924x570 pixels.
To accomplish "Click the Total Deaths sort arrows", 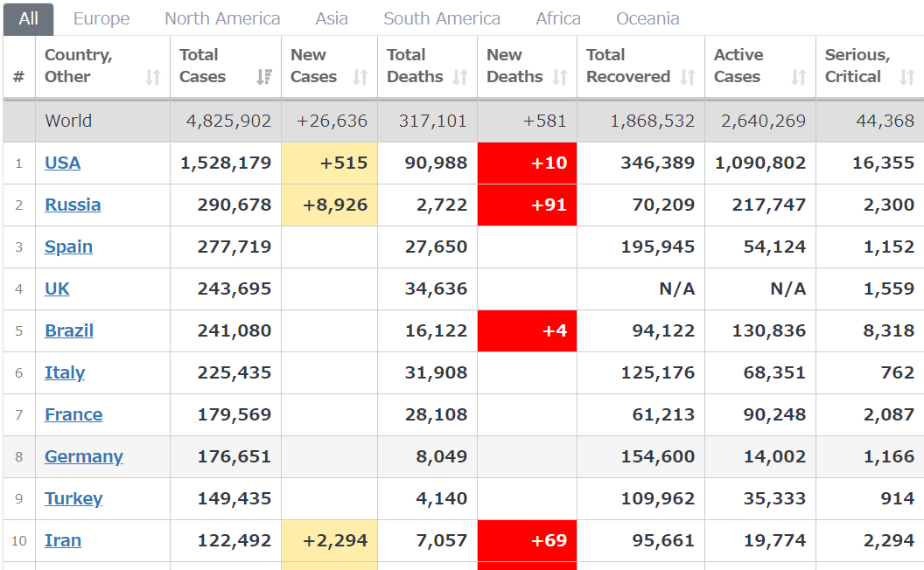I will pos(460,77).
